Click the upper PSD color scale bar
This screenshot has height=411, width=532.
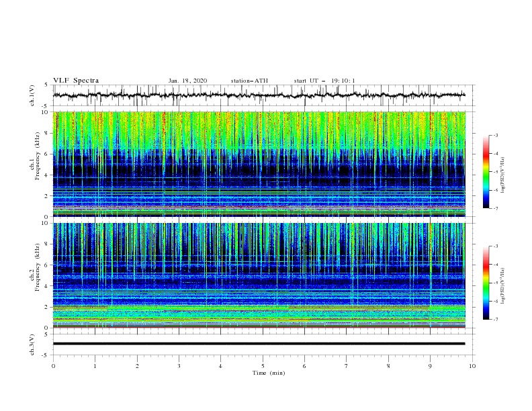[x=486, y=172]
